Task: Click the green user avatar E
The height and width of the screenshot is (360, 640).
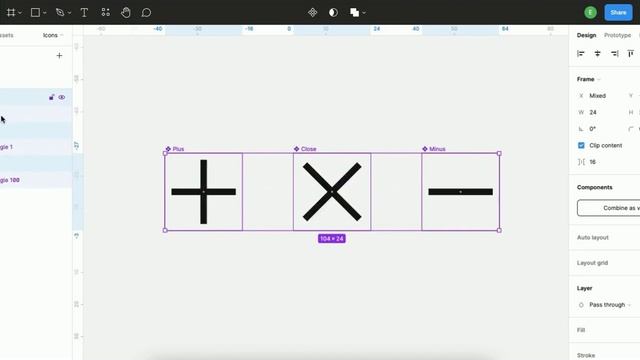Action: click(590, 13)
